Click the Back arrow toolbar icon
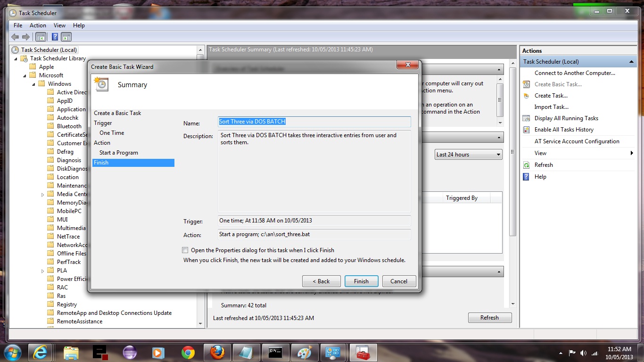 (x=15, y=37)
